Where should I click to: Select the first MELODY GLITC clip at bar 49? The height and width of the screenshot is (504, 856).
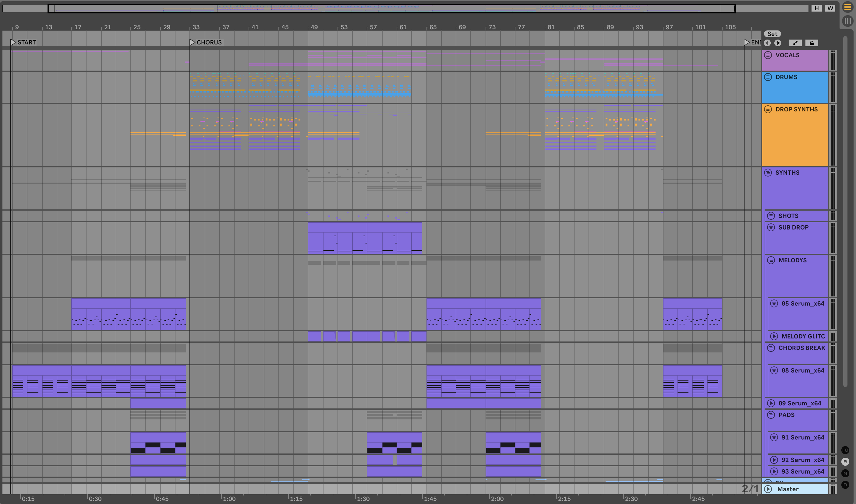pyautogui.click(x=314, y=336)
